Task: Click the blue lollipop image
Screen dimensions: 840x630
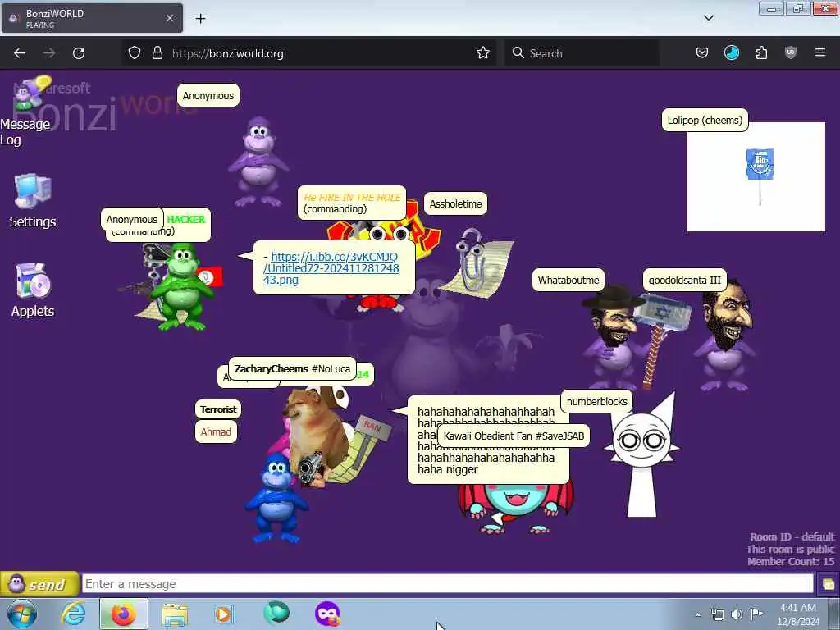Action: (x=760, y=176)
